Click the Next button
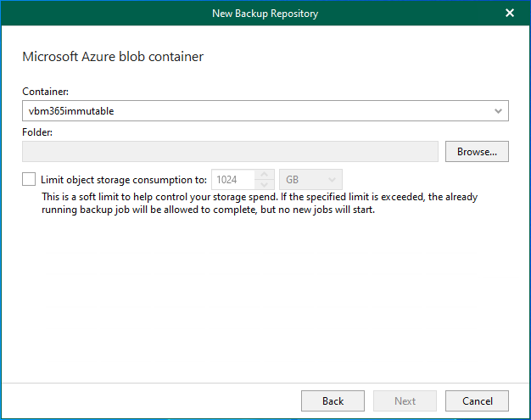Screen dimensions: 531x420 405,400
